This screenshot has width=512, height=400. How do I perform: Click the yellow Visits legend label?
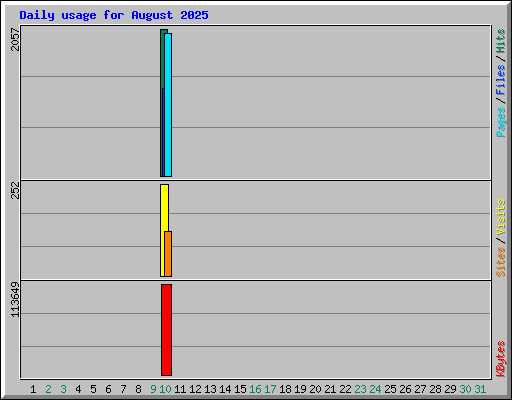pos(501,217)
